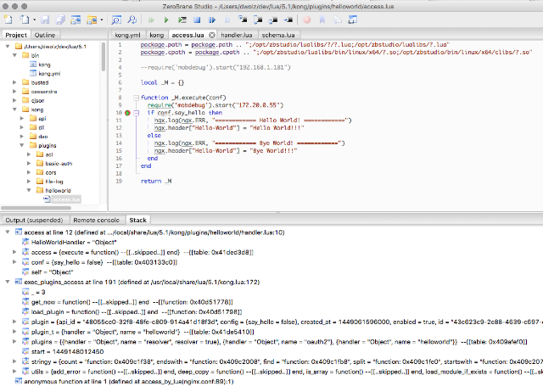The width and height of the screenshot is (543, 392).
Task: Collapse the exec_plugins_access stack frame
Action: point(8,282)
